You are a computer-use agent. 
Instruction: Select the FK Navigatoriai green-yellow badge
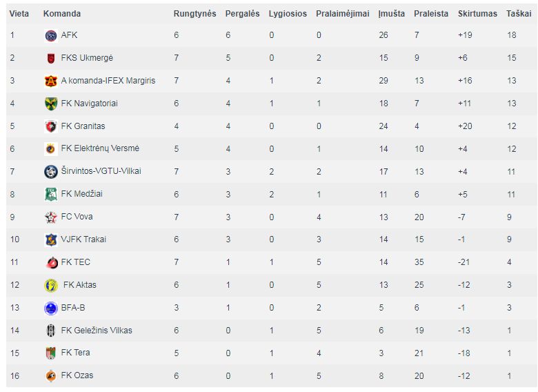[x=51, y=104]
